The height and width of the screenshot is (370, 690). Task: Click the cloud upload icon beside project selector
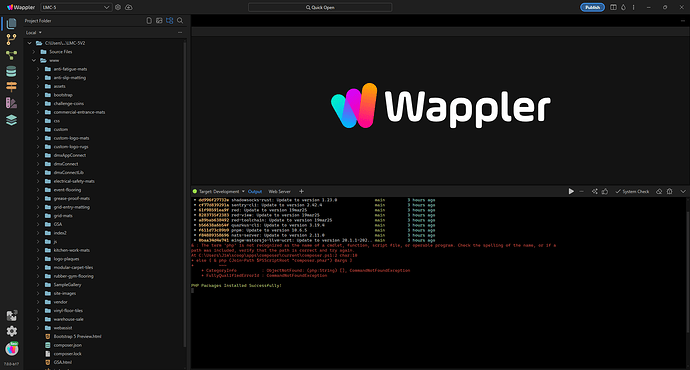tap(128, 7)
